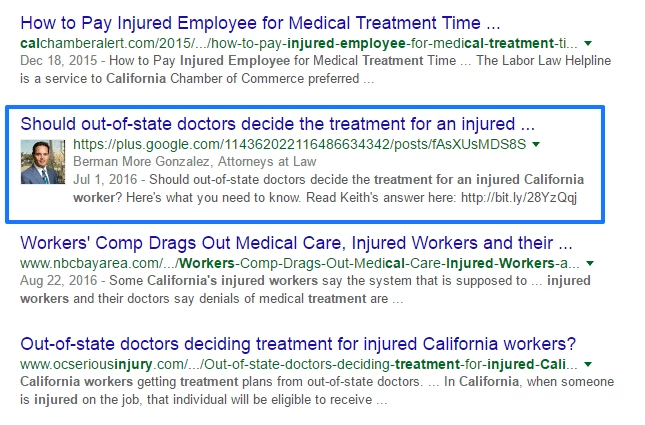The image size is (645, 425).
Task: Open the 'How to Pay Injured Employee' result
Action: [260, 22]
